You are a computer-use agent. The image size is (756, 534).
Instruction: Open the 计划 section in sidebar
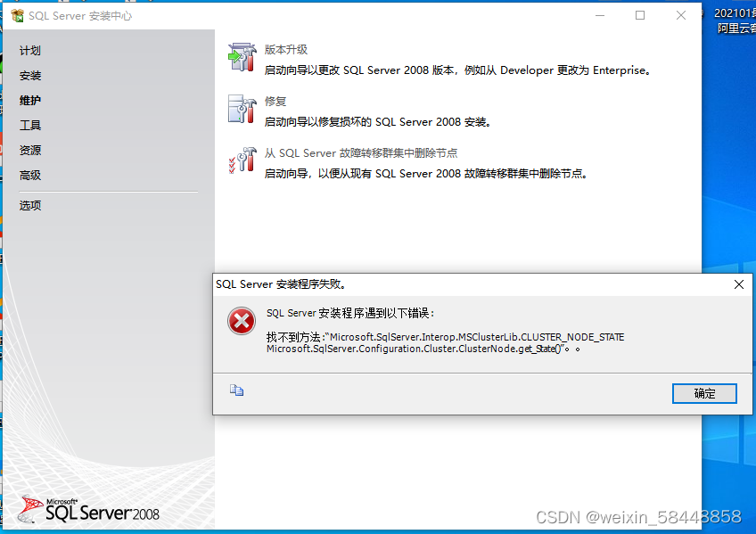pos(30,51)
